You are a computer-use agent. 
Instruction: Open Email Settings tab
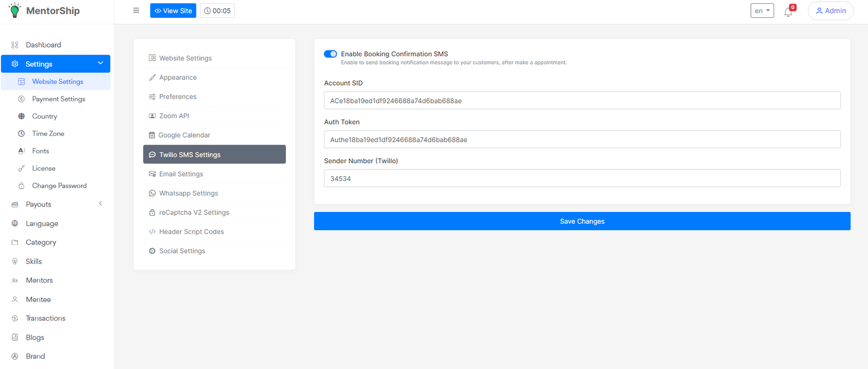coord(181,174)
